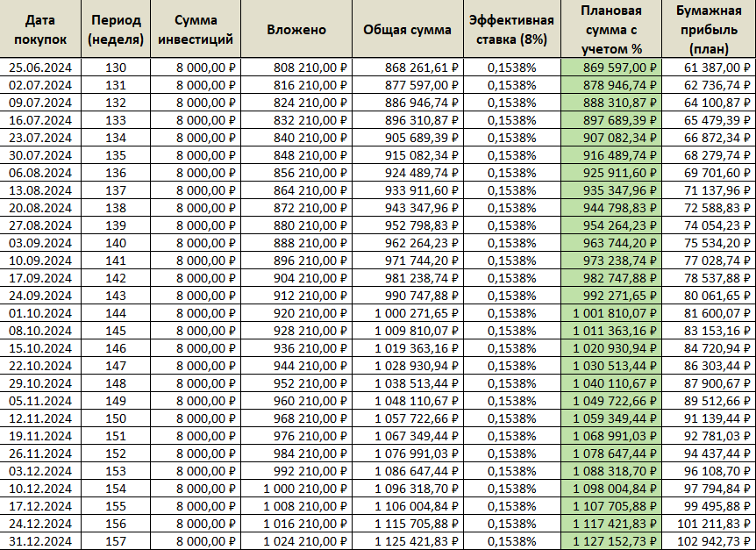
Task: Click invested amount 808 210,00 ₽
Action: pyautogui.click(x=296, y=68)
